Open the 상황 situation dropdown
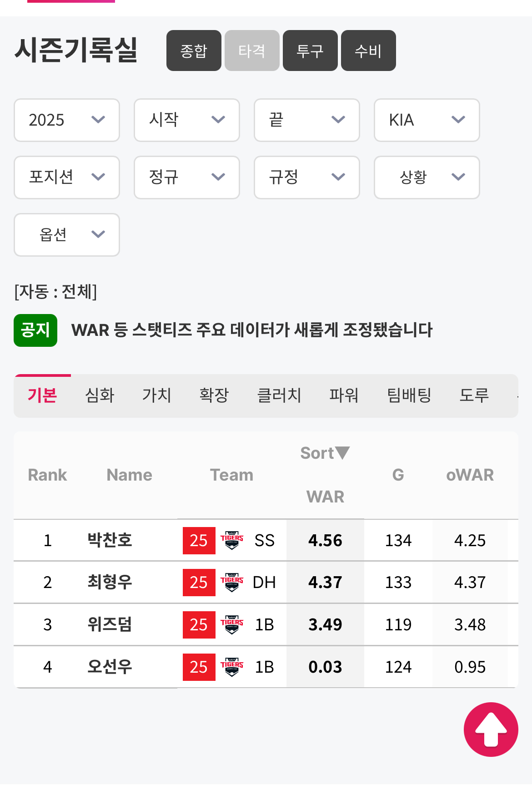532x786 pixels. (427, 177)
